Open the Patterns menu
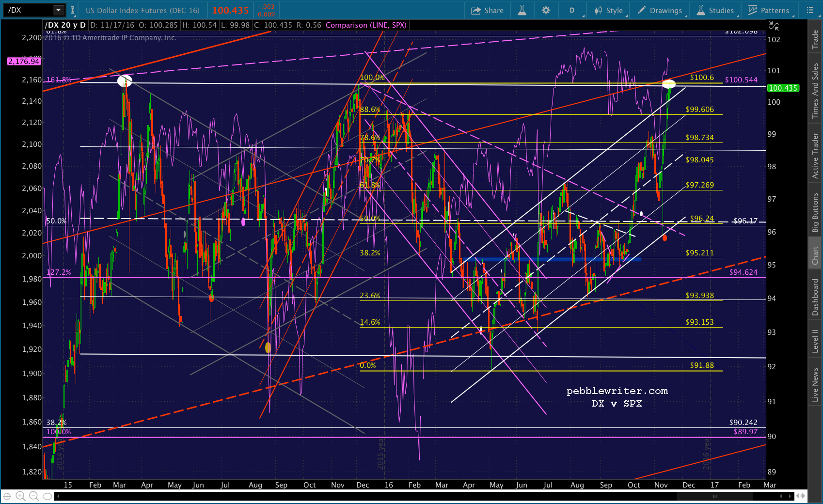This screenshot has width=823, height=504. coord(769,10)
